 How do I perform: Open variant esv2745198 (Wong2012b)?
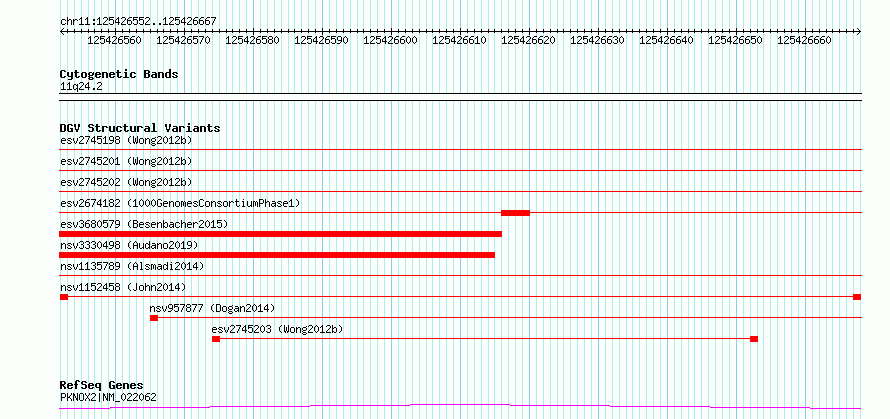tap(126, 140)
